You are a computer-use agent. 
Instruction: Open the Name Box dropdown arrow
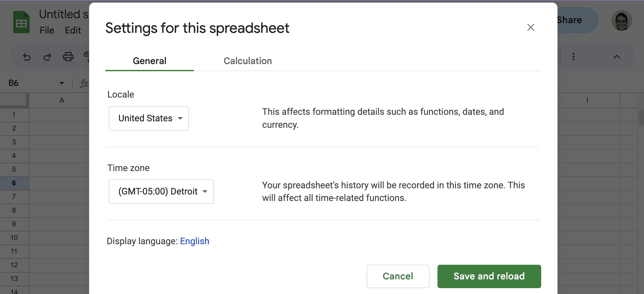pyautogui.click(x=62, y=83)
